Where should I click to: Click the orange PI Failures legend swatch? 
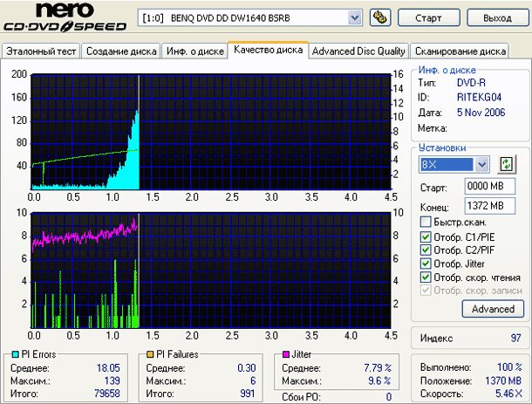pyautogui.click(x=150, y=354)
